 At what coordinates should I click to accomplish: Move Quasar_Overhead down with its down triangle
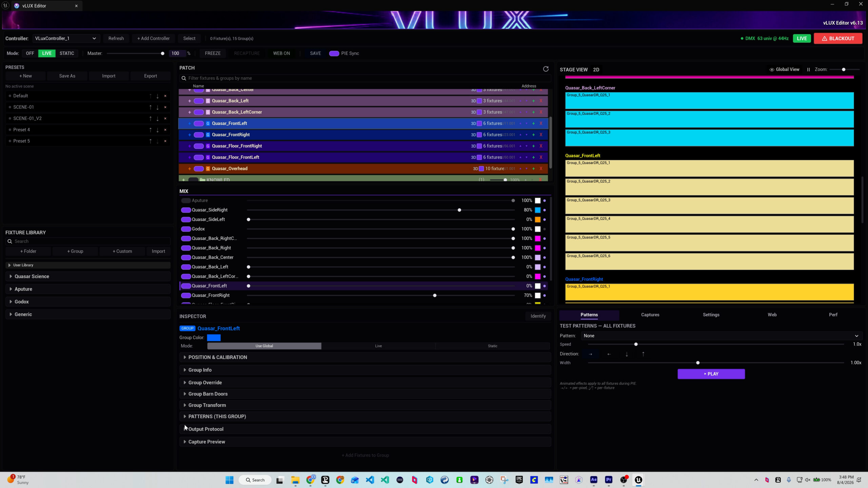coord(527,169)
